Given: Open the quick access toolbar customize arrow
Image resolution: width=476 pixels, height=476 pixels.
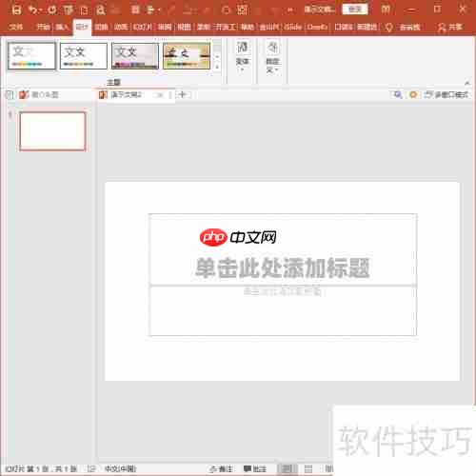Looking at the screenshot, I should point(290,10).
